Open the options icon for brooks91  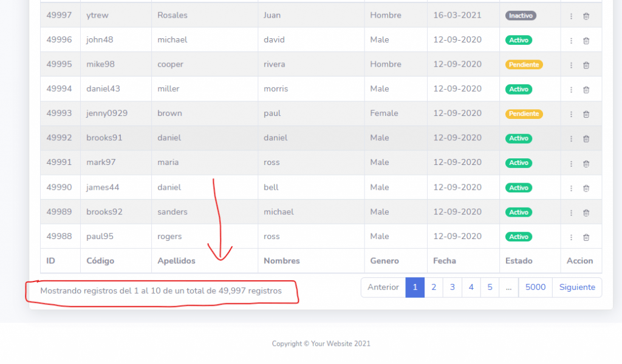coord(571,138)
